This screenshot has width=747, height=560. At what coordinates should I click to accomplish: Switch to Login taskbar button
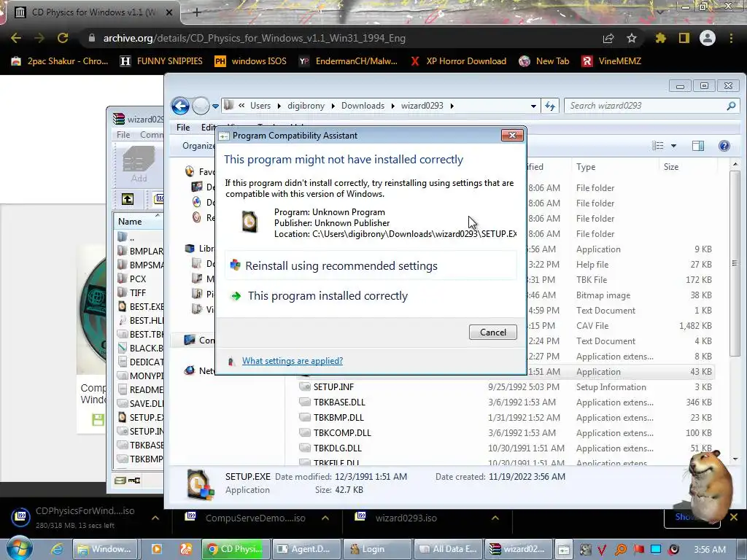coord(378,549)
